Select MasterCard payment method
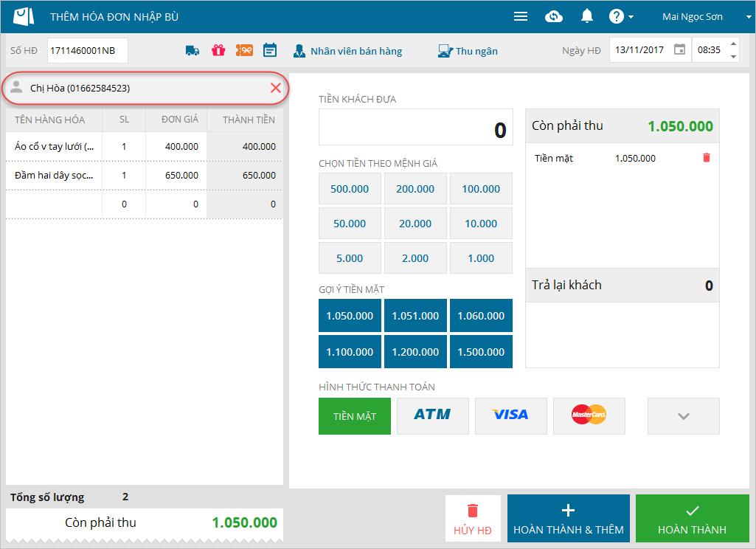Image resolution: width=756 pixels, height=549 pixels. pos(589,416)
